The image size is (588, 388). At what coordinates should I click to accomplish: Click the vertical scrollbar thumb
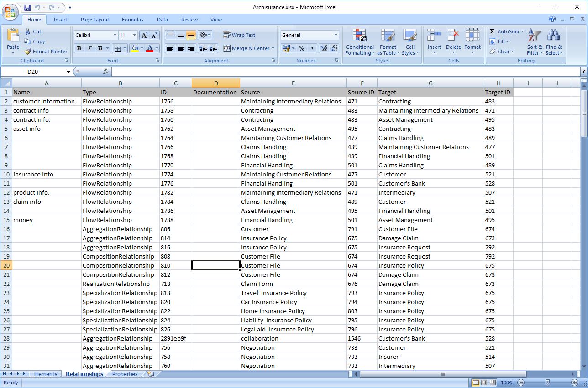(584, 114)
